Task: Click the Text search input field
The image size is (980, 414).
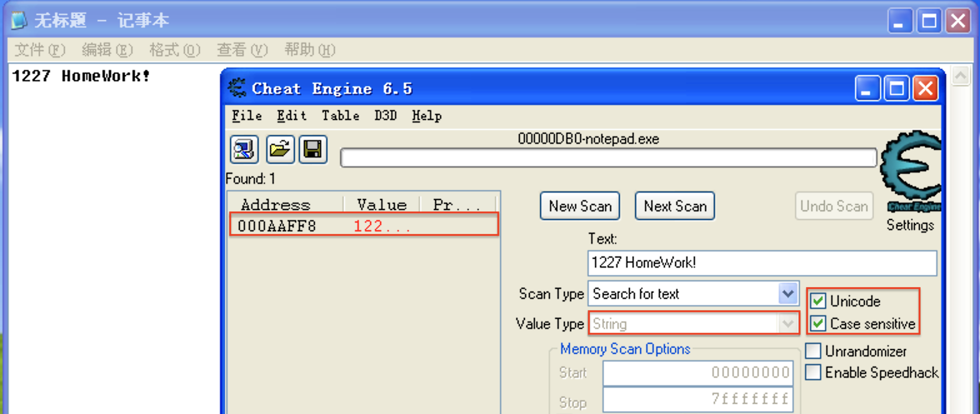Action: pos(762,263)
